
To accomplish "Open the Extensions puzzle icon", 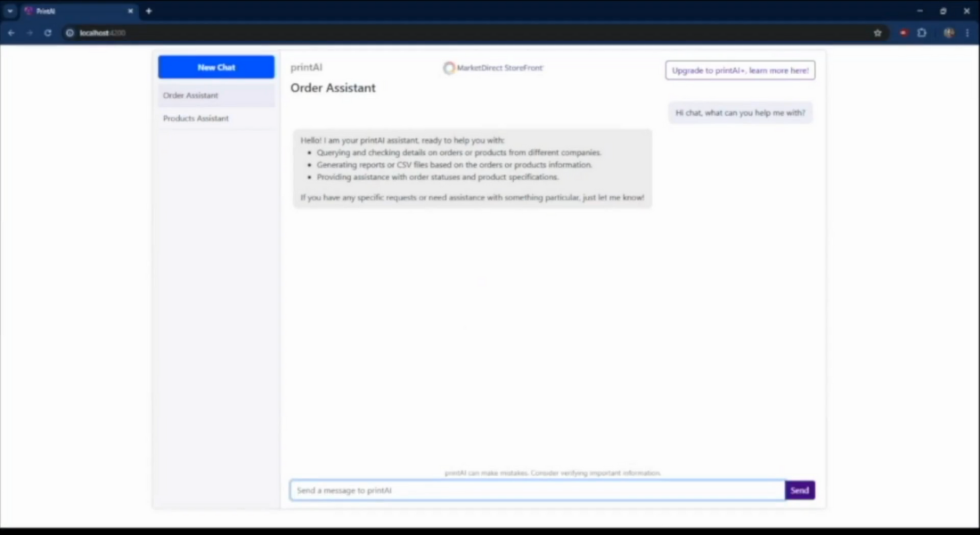I will click(922, 33).
